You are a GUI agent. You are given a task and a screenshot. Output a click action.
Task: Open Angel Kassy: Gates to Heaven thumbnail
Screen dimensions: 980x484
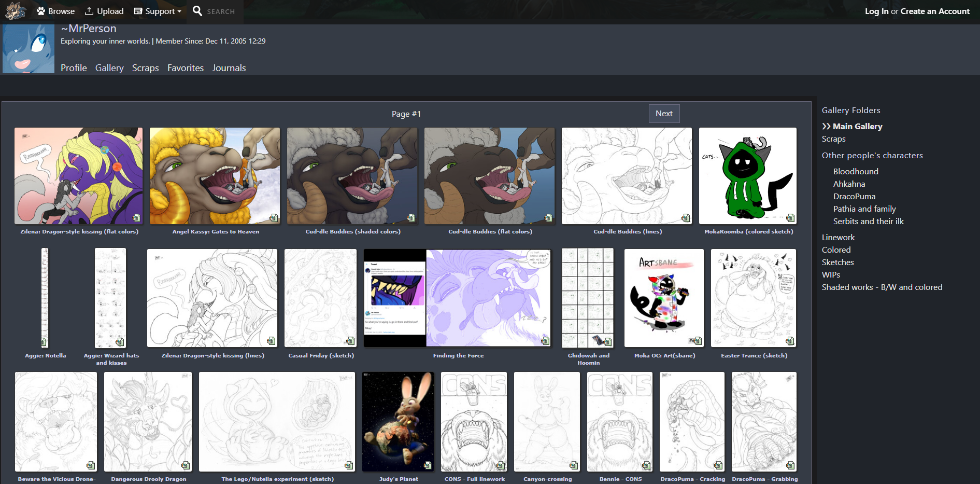[215, 176]
